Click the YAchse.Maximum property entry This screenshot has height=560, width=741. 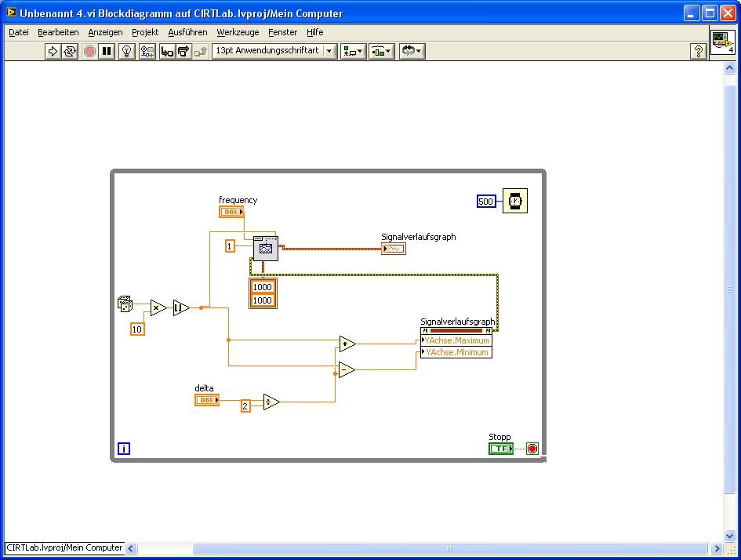pos(457,340)
